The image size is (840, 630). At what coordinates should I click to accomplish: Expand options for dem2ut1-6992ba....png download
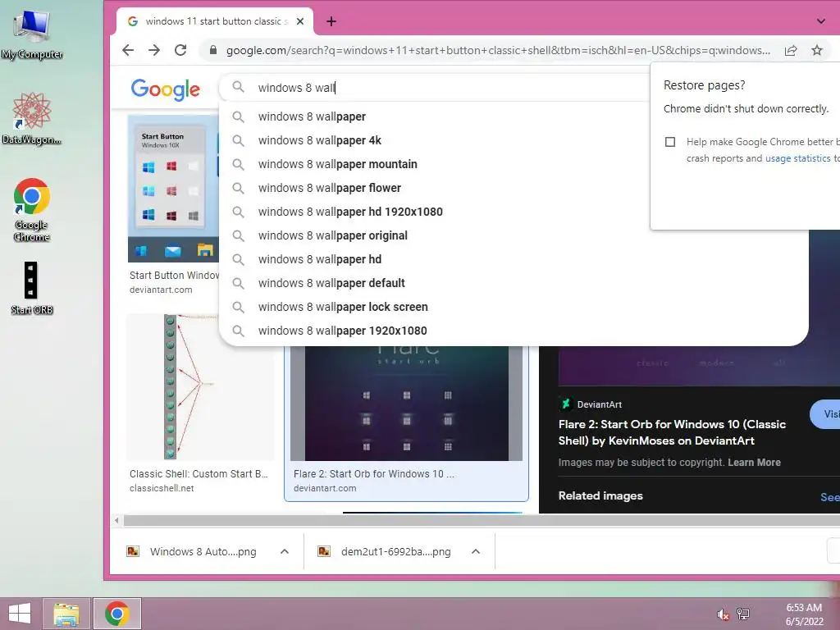[x=476, y=551]
